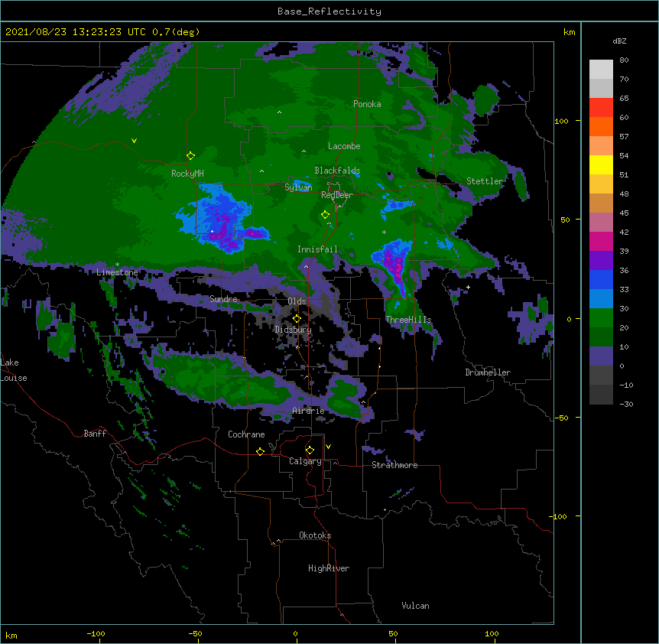Click the Lacombe city label
Viewport: 659px width, 644px height.
pos(344,146)
